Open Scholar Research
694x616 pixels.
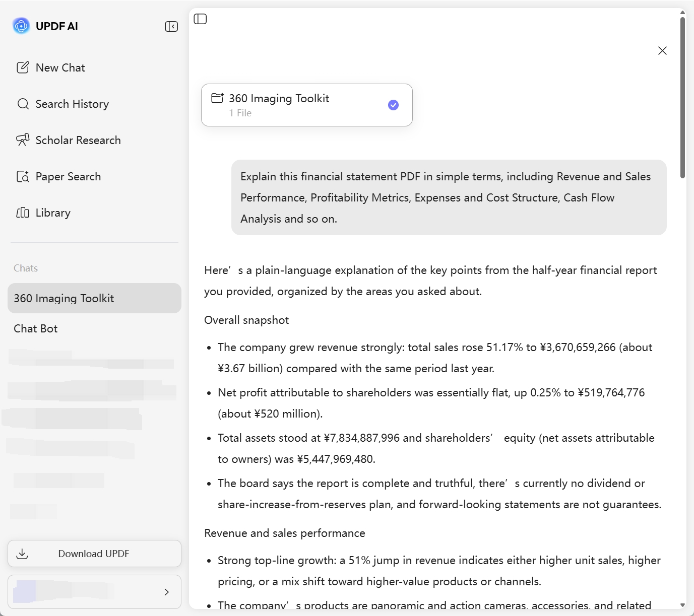coord(78,140)
